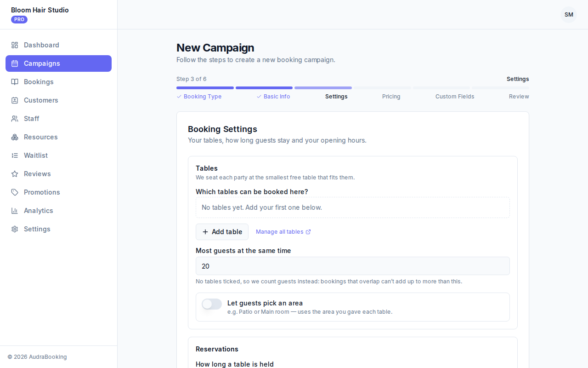Open the Dashboard page
Viewport: 588px width, 368px height.
[58, 45]
